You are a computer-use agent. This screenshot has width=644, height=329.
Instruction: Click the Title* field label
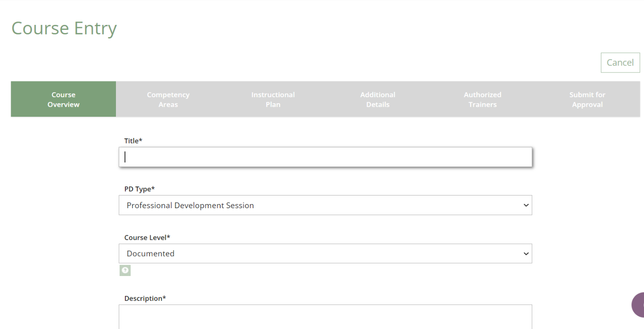(x=133, y=141)
